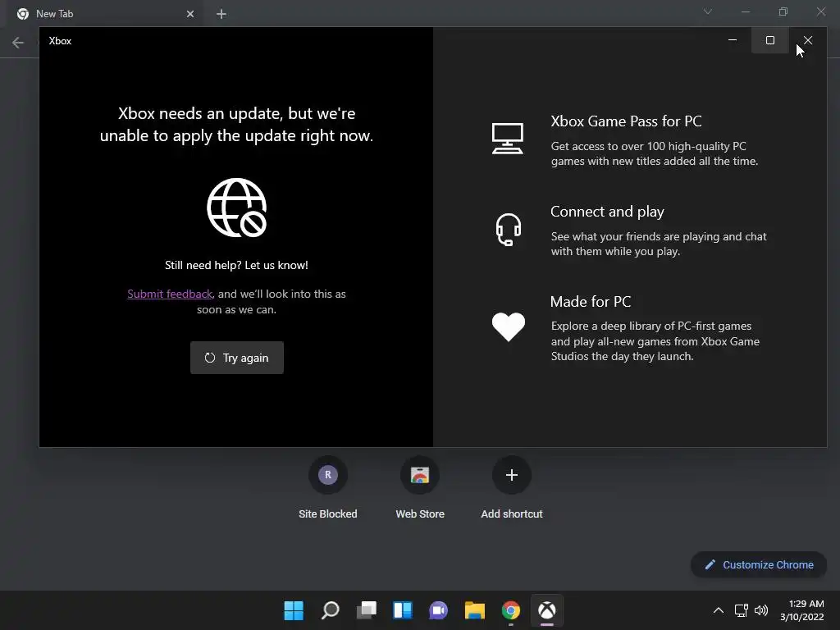Open Task View on the taskbar
Viewport: 840px width, 630px height.
tap(367, 610)
